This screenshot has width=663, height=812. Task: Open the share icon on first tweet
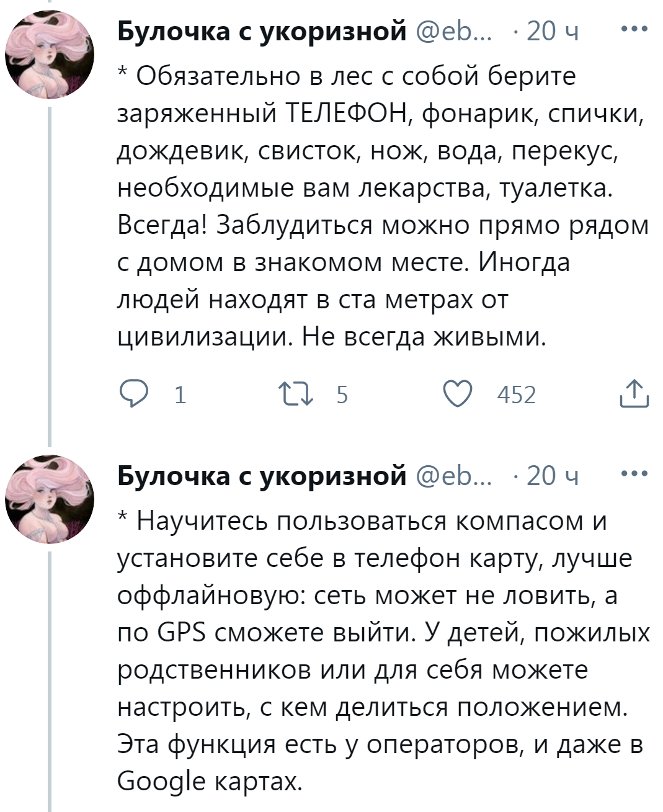click(x=634, y=394)
